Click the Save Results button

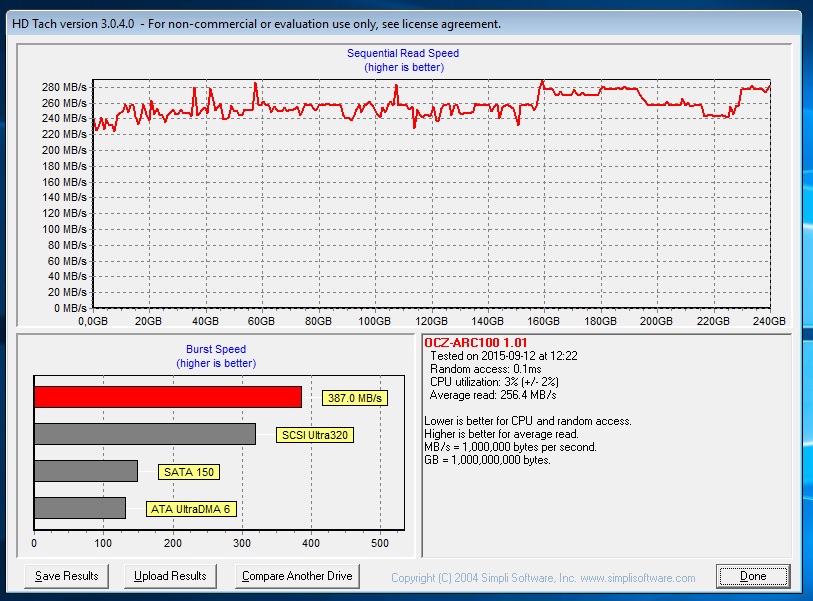(x=65, y=576)
